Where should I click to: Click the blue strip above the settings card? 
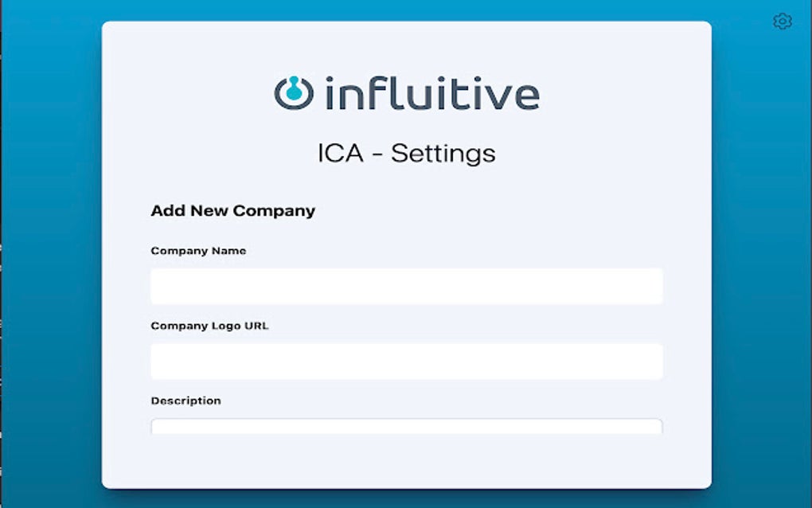[406, 10]
